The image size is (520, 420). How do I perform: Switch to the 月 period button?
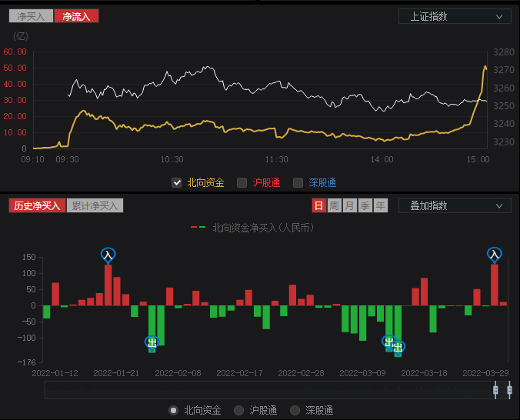349,205
